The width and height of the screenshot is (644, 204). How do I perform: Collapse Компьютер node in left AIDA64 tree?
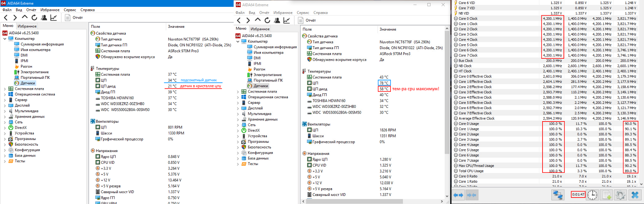click(5, 39)
